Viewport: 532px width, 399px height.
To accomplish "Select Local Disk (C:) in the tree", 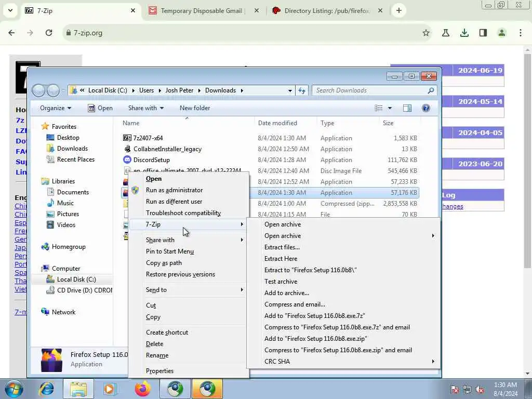I will [76, 279].
